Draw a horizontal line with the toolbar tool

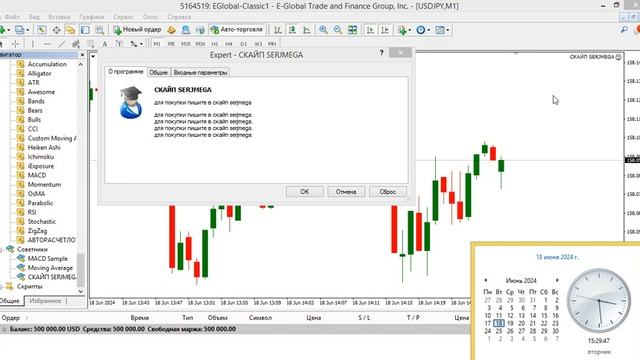pyautogui.click(x=47, y=44)
